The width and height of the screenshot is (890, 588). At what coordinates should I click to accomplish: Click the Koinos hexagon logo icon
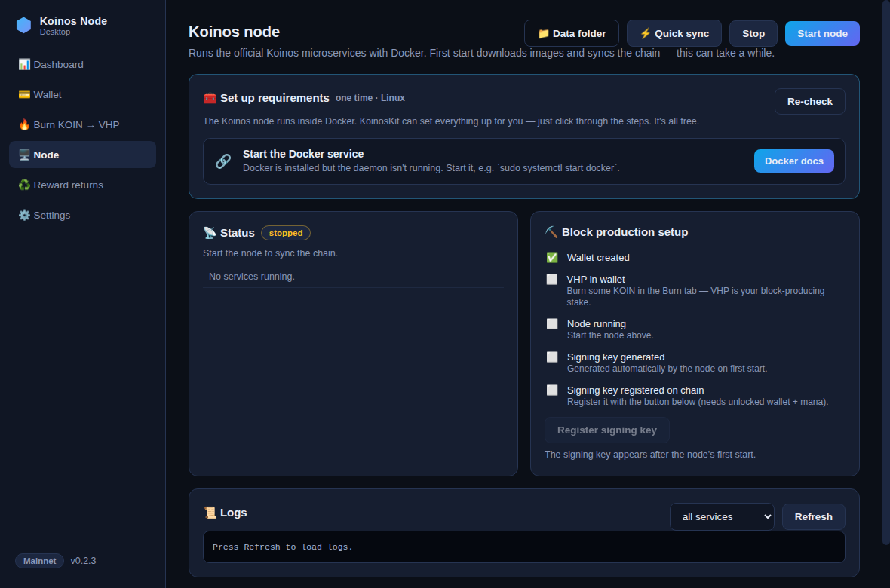pyautogui.click(x=24, y=26)
